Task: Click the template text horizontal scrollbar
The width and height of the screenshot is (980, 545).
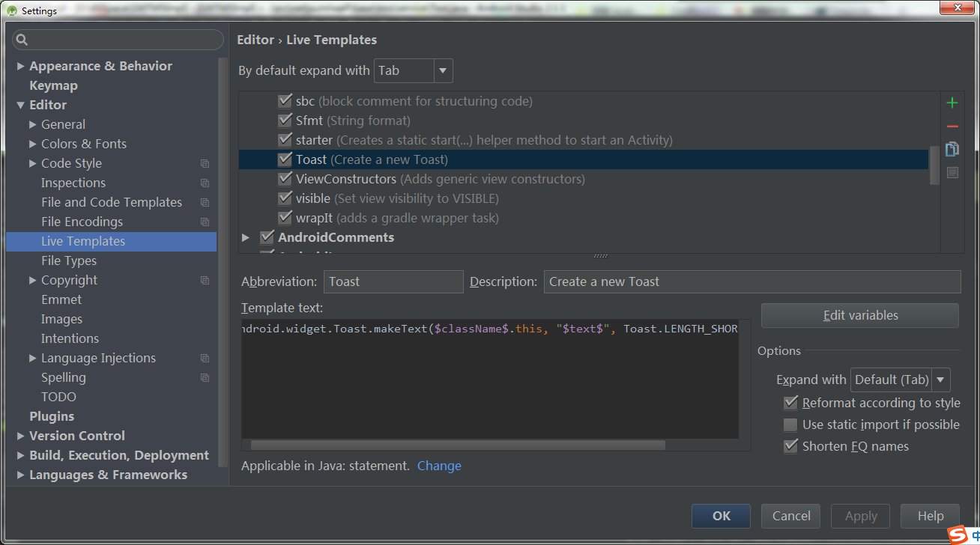Action: (457, 445)
